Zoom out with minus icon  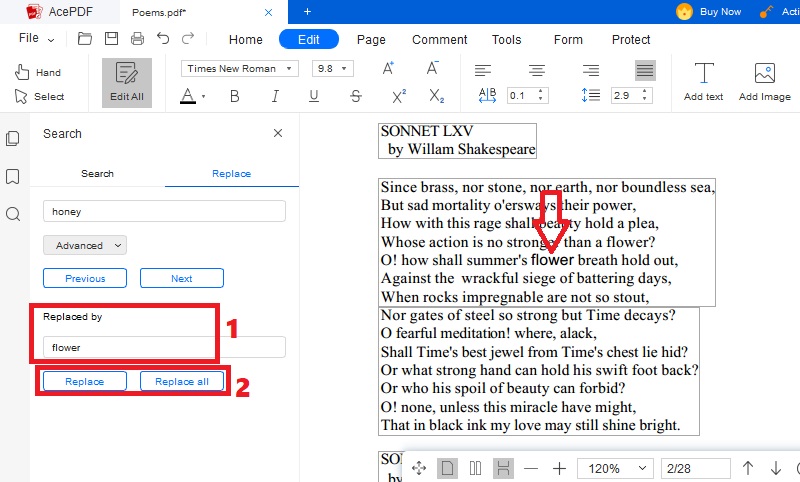531,468
